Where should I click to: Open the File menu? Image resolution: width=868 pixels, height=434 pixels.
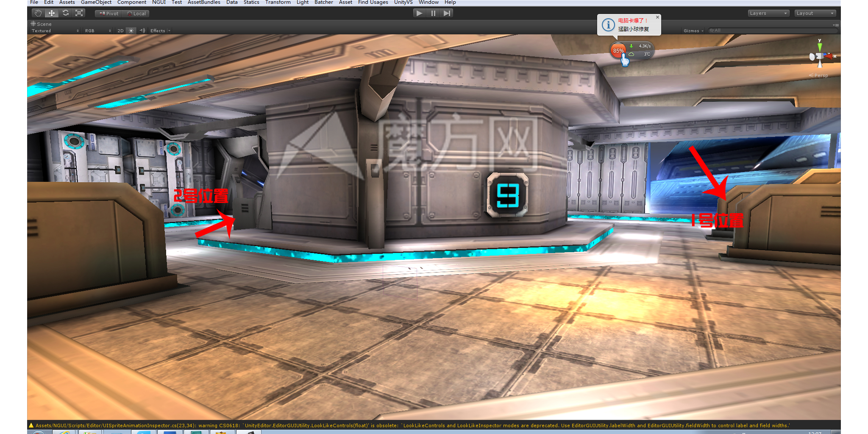tap(34, 2)
